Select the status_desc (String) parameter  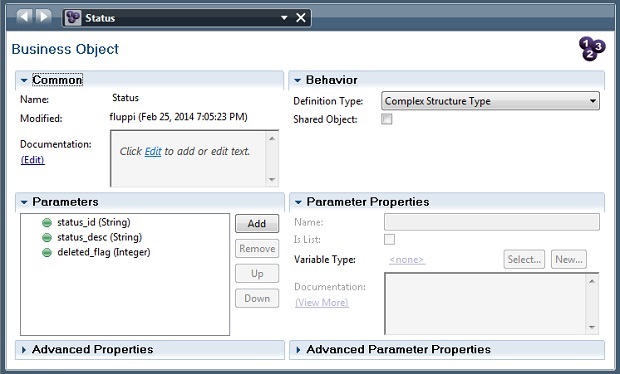pyautogui.click(x=100, y=238)
